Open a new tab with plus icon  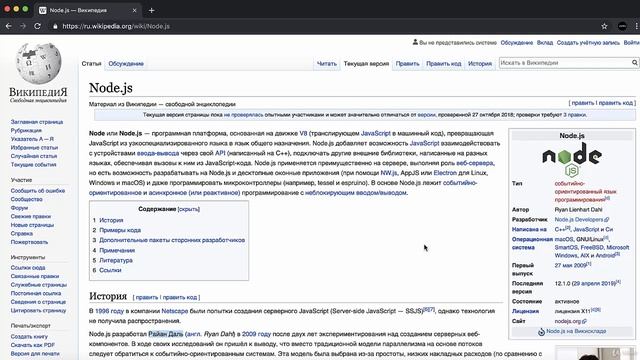(x=151, y=11)
